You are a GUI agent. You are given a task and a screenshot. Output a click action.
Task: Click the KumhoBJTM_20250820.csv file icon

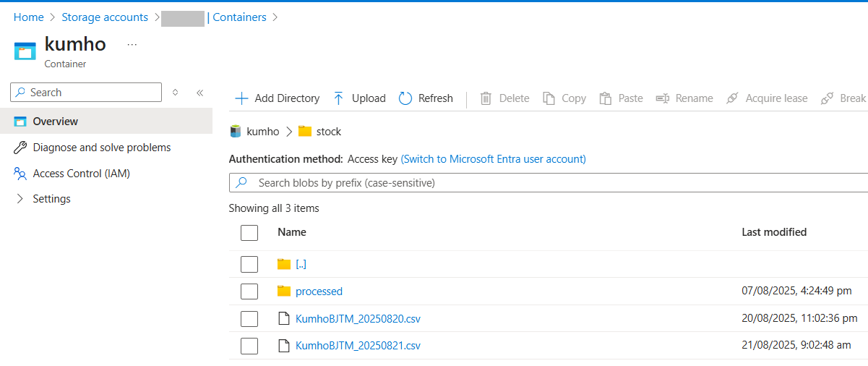coord(284,318)
